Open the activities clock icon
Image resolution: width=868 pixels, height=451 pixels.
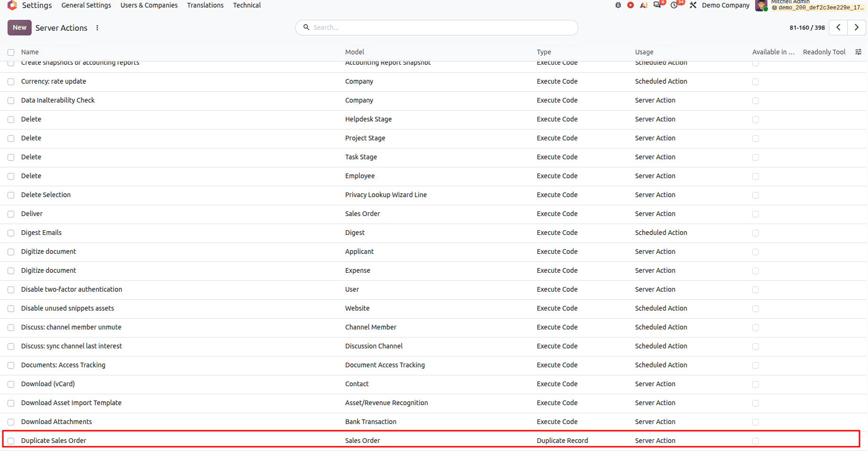point(674,5)
